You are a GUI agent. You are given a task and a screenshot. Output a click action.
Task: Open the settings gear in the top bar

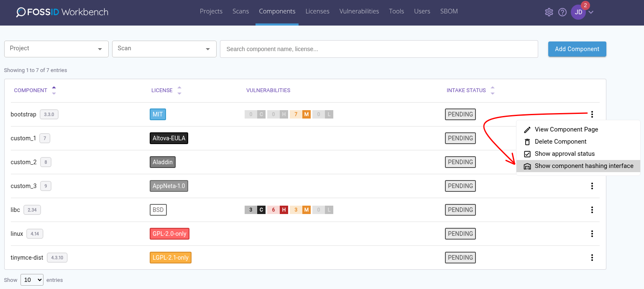point(549,12)
